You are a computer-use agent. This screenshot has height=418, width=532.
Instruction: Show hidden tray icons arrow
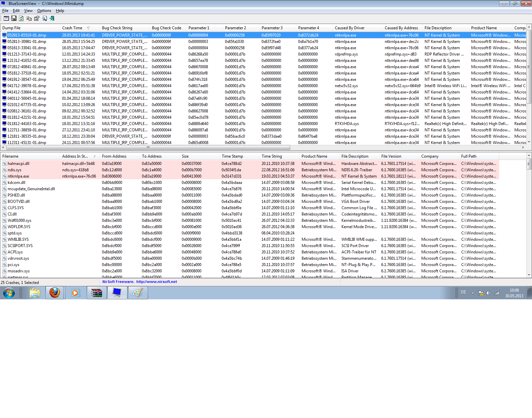coord(472,293)
